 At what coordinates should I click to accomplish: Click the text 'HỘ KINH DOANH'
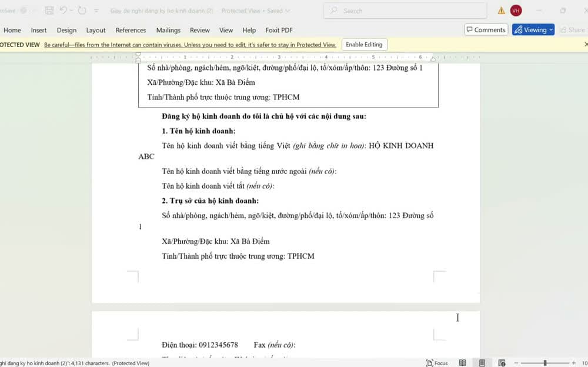click(401, 146)
